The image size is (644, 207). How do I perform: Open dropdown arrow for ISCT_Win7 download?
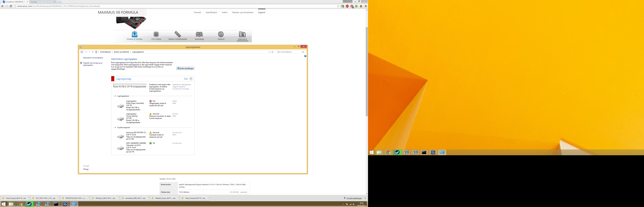[59, 198]
